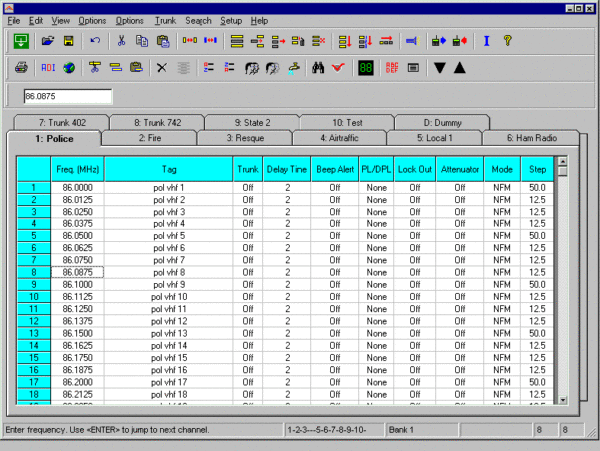Select the tag cell pol vhf 10
The image size is (600, 451).
(169, 297)
